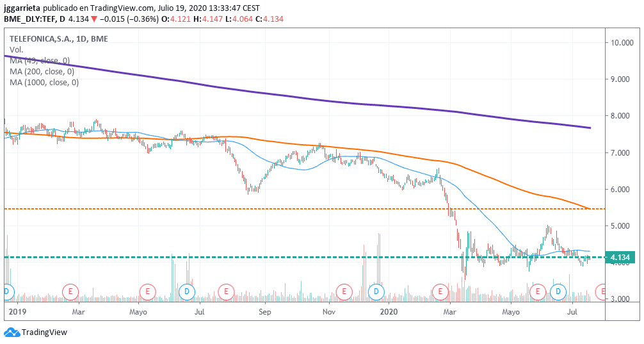Click the D marker just before Jul 2020

pos(558,292)
